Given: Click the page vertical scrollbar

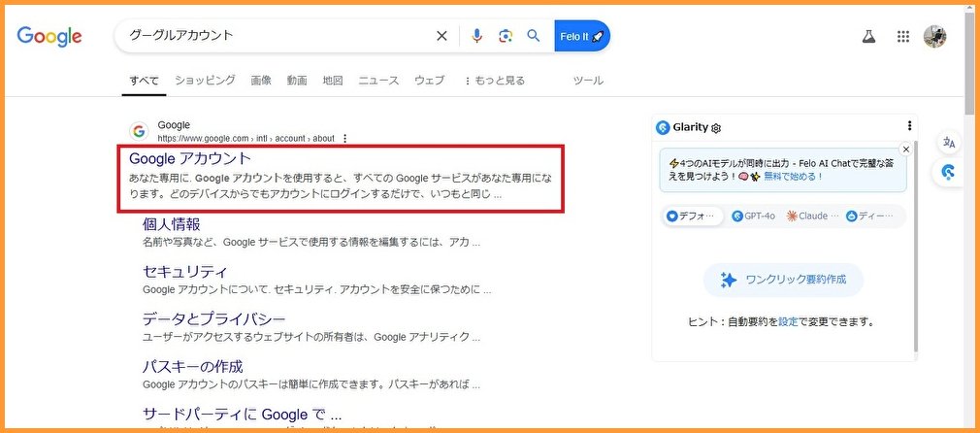Looking at the screenshot, I should click(969, 62).
